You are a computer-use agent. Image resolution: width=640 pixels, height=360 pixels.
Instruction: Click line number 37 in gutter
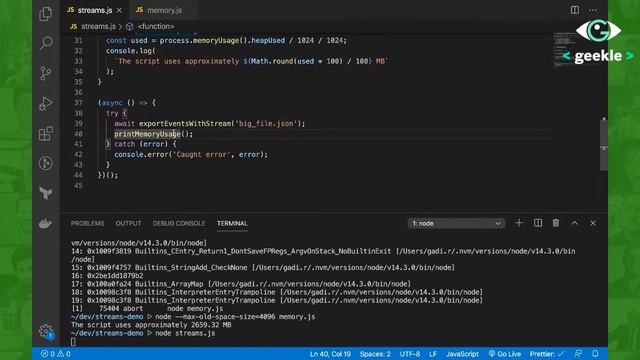click(x=78, y=103)
